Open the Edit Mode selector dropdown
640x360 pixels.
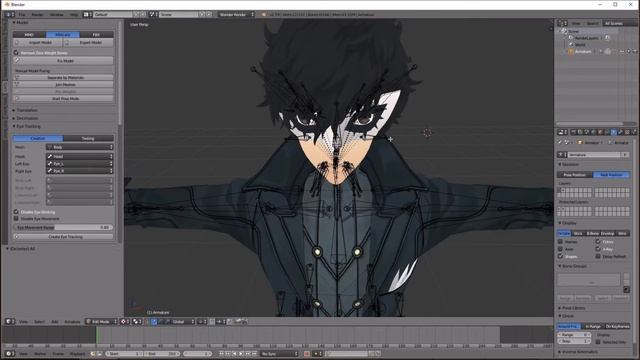click(x=101, y=322)
